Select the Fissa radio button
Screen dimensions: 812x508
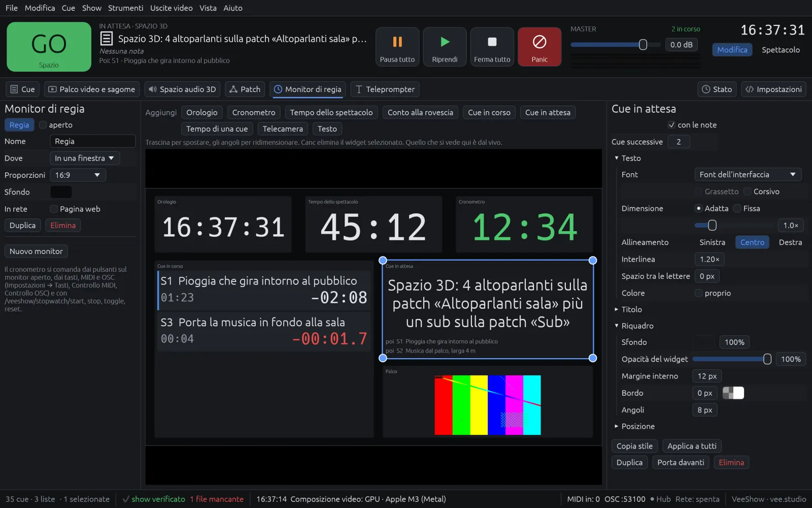[x=737, y=208]
